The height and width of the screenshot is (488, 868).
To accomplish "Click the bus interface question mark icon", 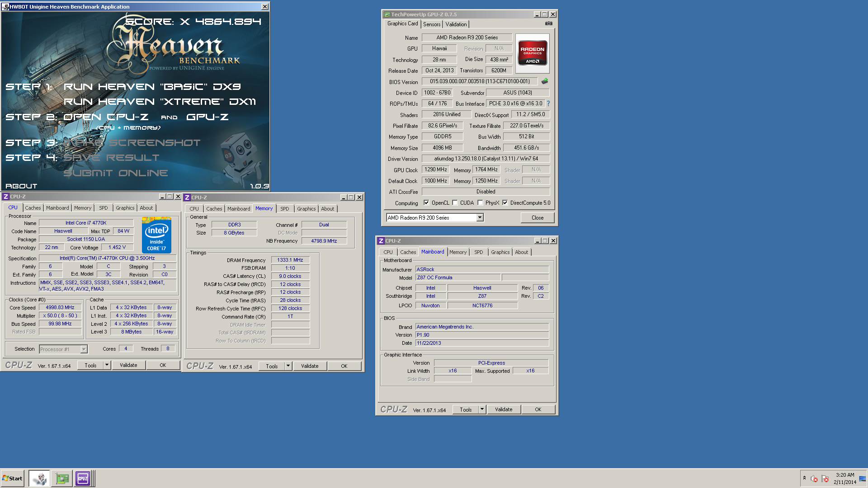I will click(548, 103).
